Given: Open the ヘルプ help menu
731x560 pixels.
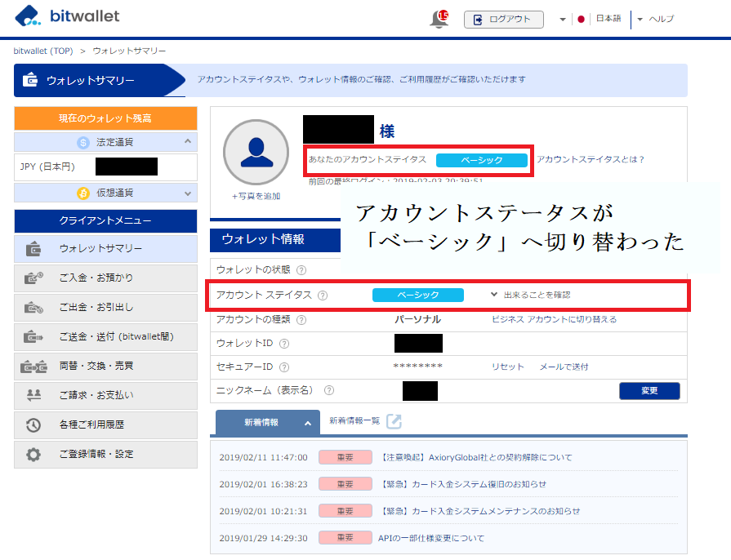Looking at the screenshot, I should pos(661,19).
